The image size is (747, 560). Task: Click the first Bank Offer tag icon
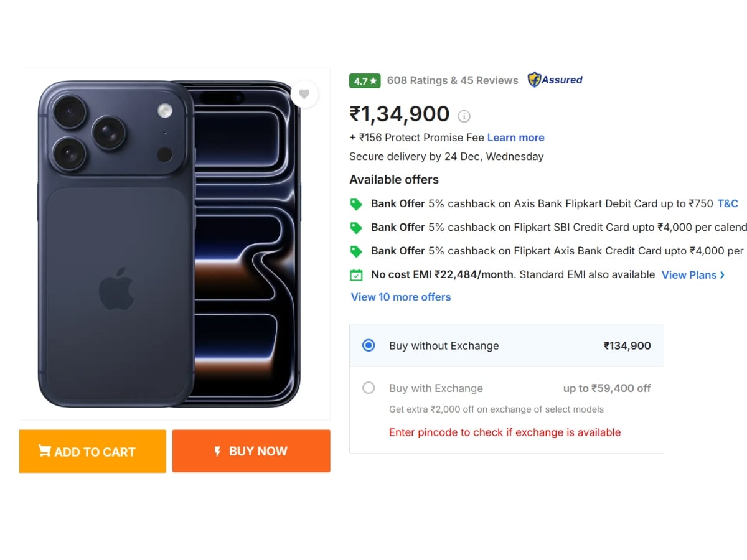pyautogui.click(x=356, y=204)
